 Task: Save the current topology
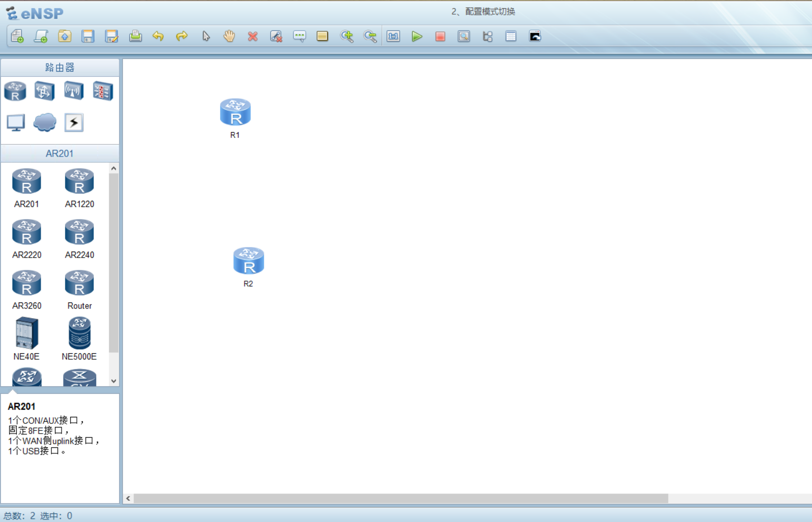coord(88,36)
